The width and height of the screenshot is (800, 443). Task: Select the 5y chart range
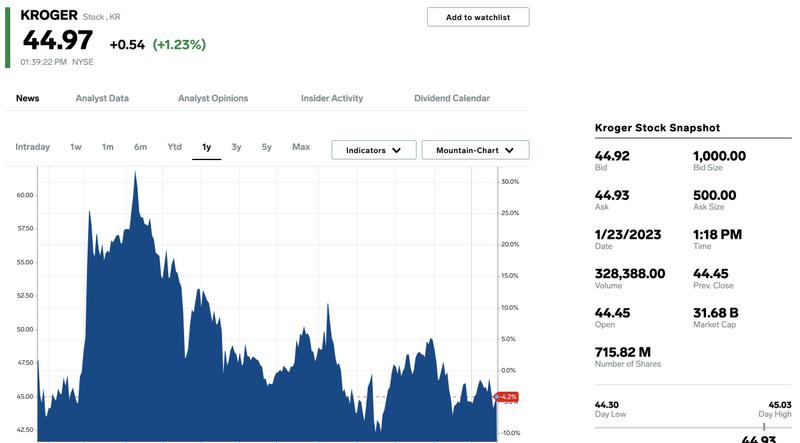coord(266,147)
